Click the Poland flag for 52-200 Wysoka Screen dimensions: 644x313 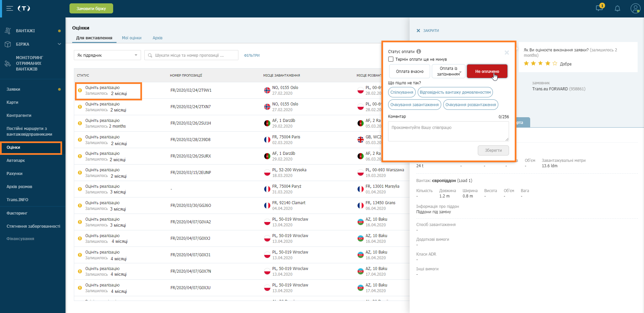(x=267, y=173)
